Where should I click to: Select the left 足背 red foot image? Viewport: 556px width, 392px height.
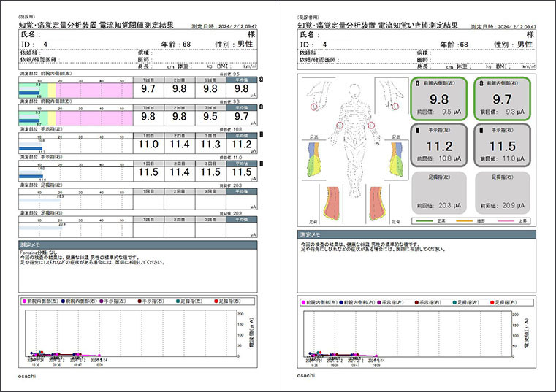pyautogui.click(x=332, y=204)
